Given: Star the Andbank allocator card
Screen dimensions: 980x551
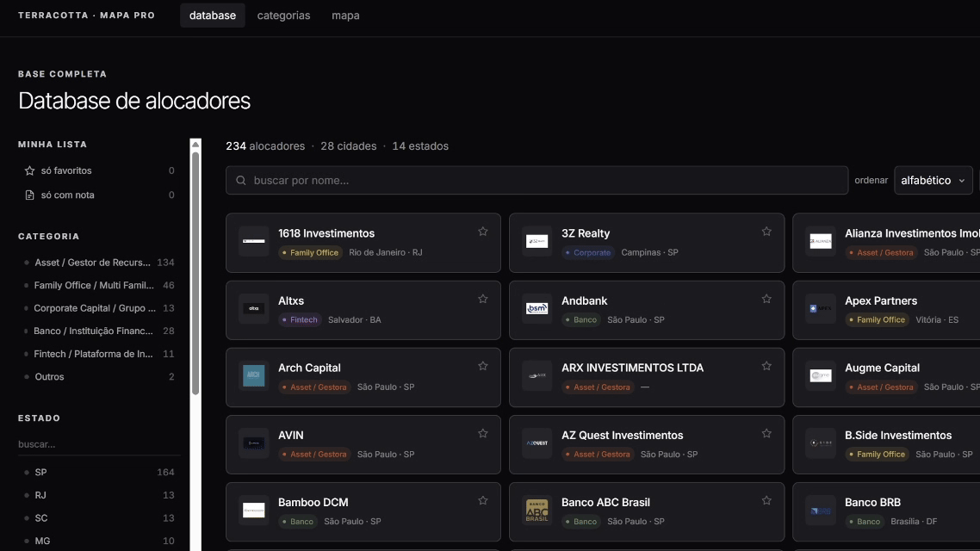Looking at the screenshot, I should tap(766, 300).
